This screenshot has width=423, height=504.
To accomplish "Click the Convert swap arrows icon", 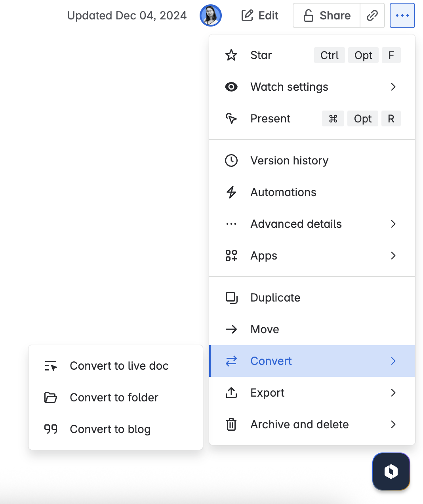I will 231,361.
